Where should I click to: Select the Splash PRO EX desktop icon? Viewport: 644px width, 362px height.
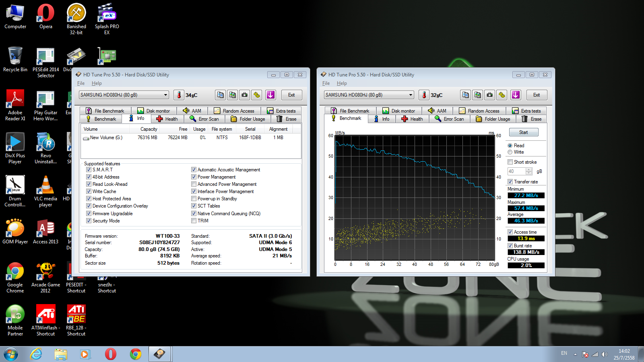107,19
